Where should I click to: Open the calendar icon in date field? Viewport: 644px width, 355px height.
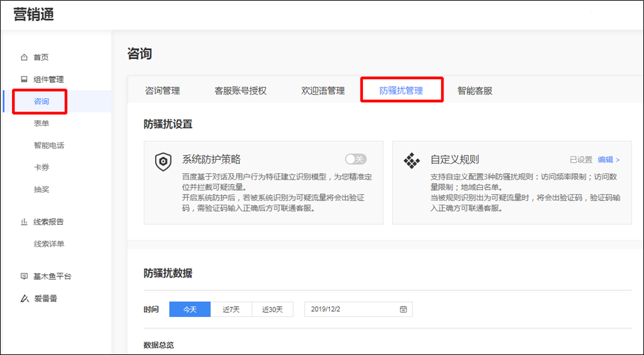pos(404,309)
